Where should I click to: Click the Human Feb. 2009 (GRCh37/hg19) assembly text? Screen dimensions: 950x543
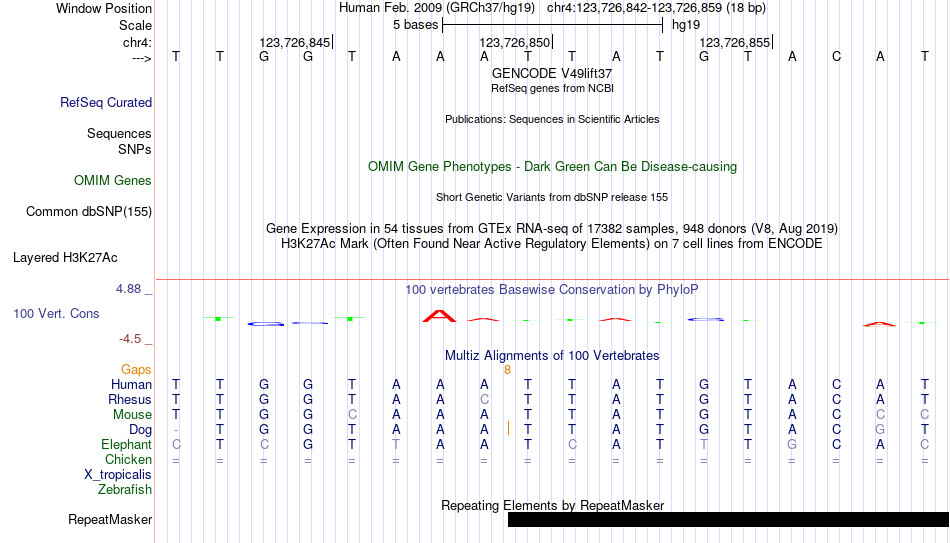pyautogui.click(x=437, y=8)
